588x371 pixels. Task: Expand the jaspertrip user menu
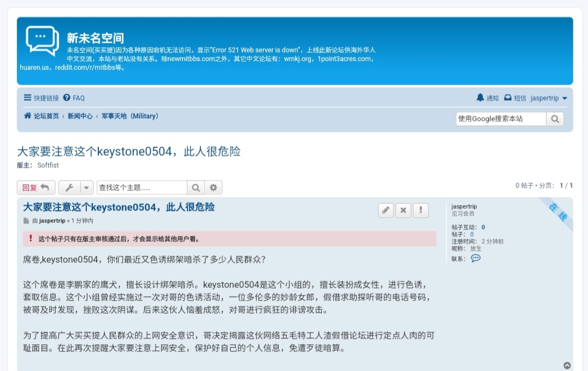(x=549, y=98)
